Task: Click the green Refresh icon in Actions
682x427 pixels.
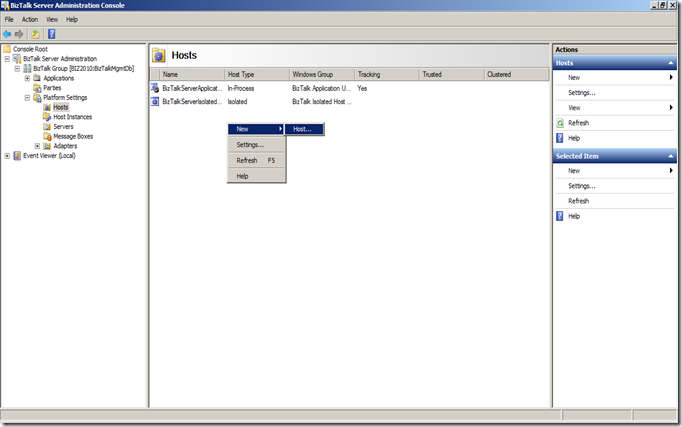Action: click(560, 123)
